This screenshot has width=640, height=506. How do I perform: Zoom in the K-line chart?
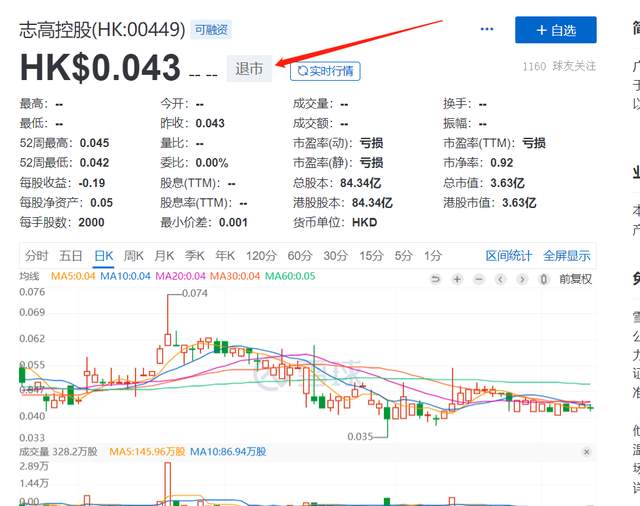457,279
